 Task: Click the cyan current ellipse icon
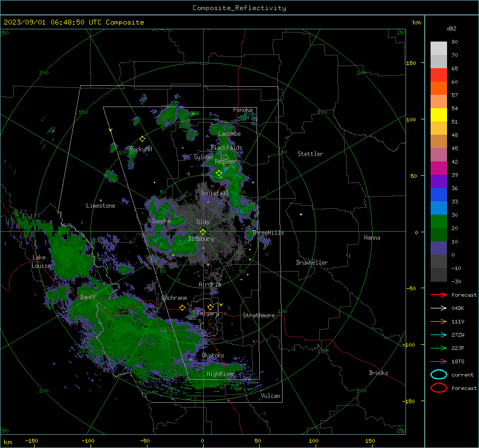point(439,374)
